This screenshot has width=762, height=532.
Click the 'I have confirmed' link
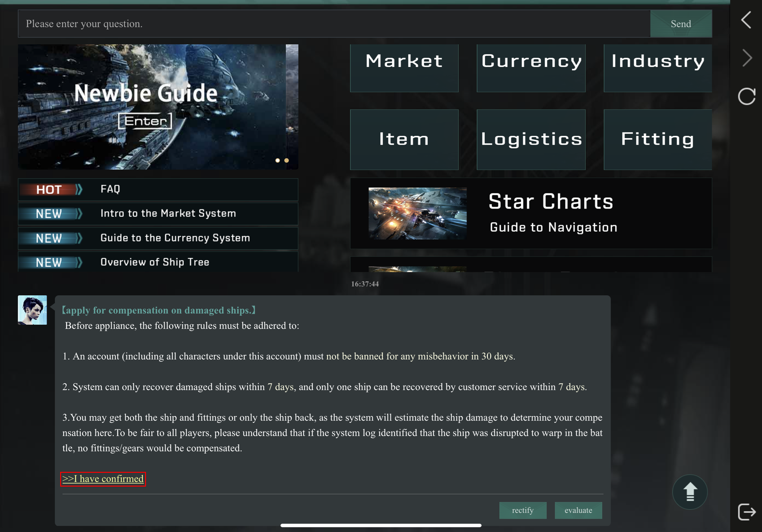[x=103, y=478]
